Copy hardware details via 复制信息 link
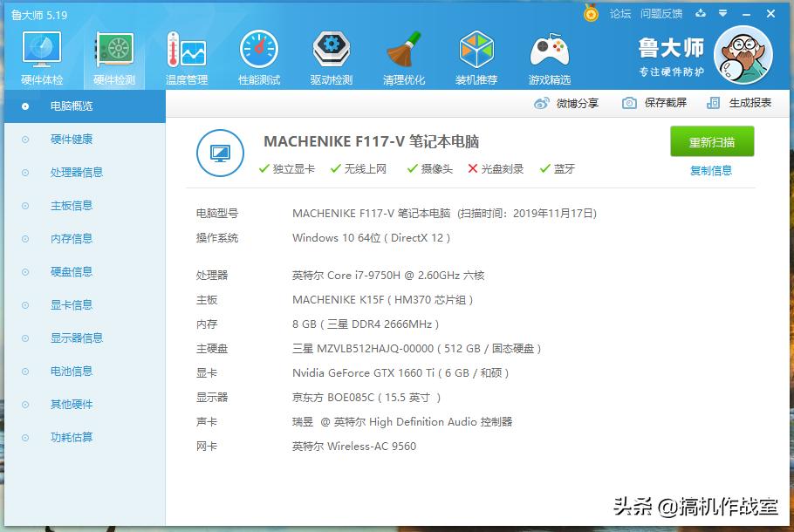Screen dimensions: 794x532 (x=711, y=168)
